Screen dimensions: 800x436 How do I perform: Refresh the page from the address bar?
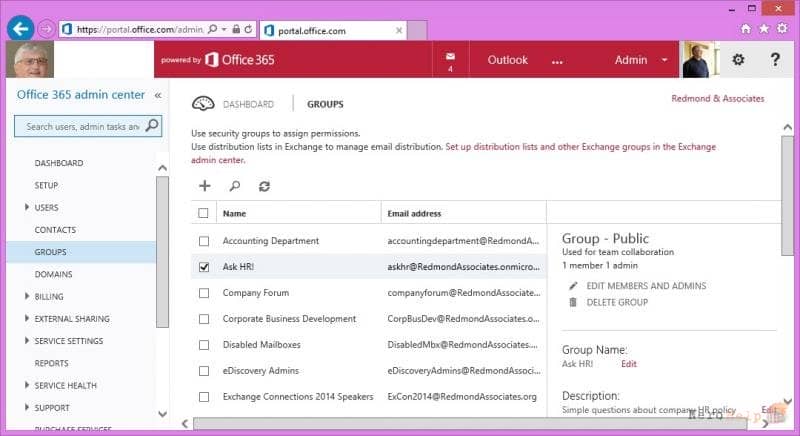(x=248, y=29)
